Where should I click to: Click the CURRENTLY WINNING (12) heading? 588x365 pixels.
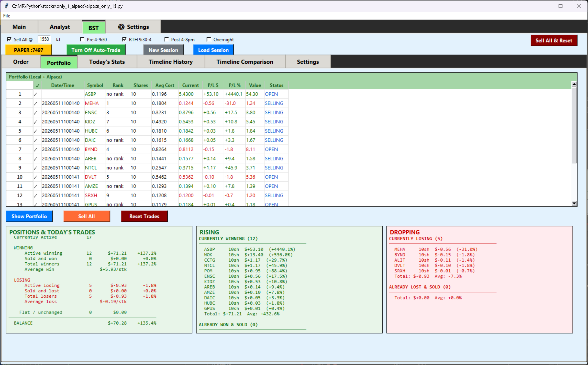228,239
